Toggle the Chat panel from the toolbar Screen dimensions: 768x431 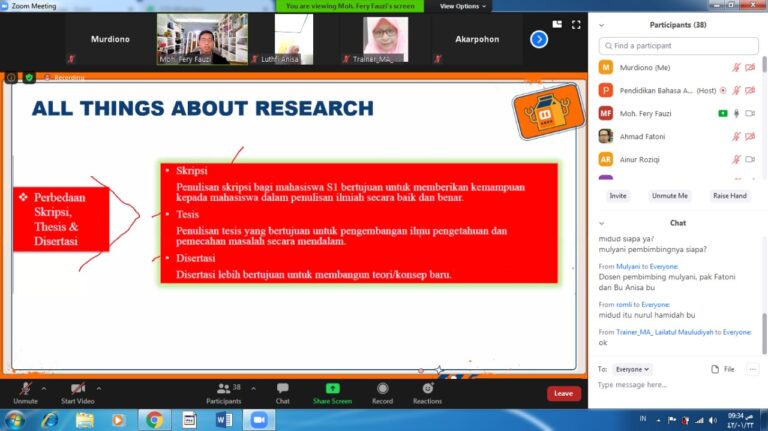coord(283,393)
